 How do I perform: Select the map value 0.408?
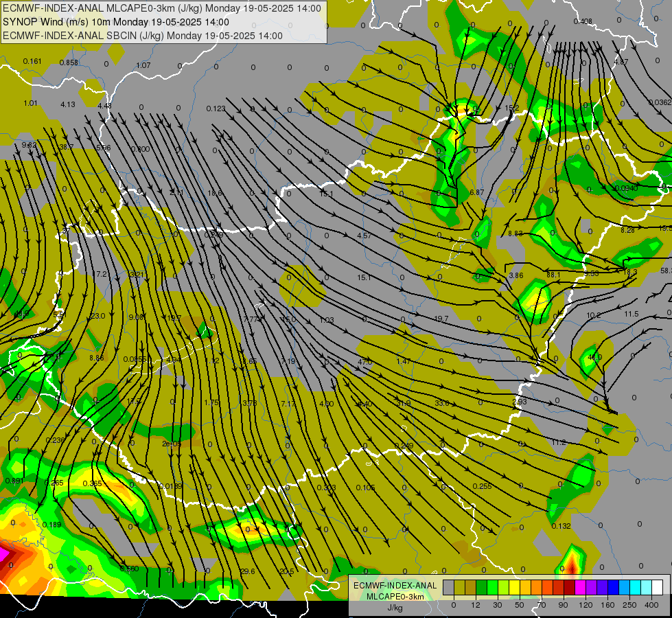tap(583, 21)
